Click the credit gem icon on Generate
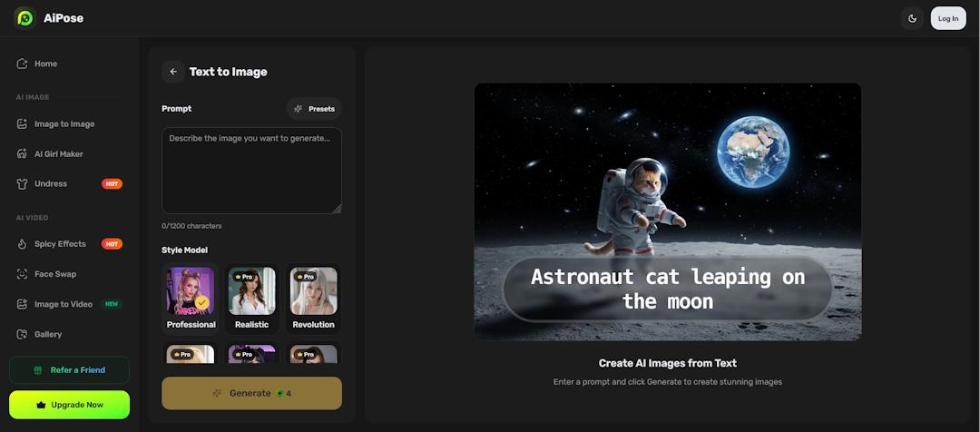 279,393
